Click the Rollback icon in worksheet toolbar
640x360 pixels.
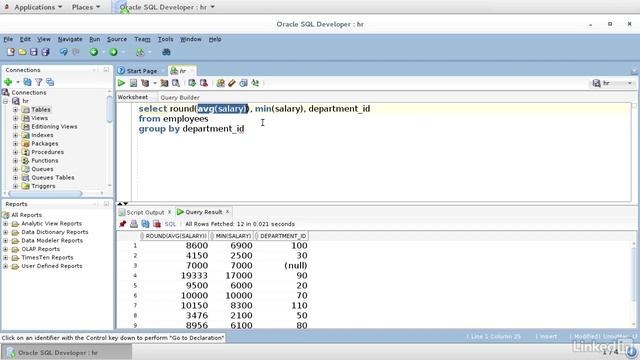pos(204,83)
